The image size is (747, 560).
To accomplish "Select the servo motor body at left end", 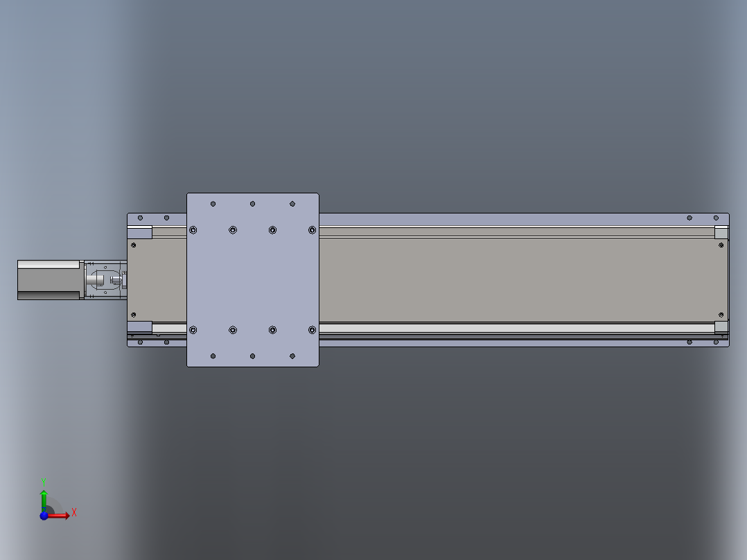I will pos(49,280).
